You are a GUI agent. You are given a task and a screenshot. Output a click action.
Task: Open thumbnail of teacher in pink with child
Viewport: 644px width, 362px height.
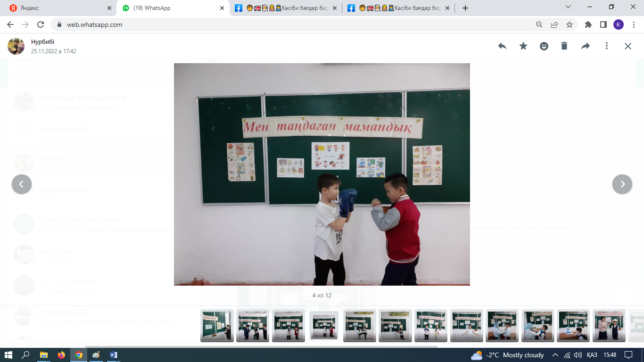(609, 326)
